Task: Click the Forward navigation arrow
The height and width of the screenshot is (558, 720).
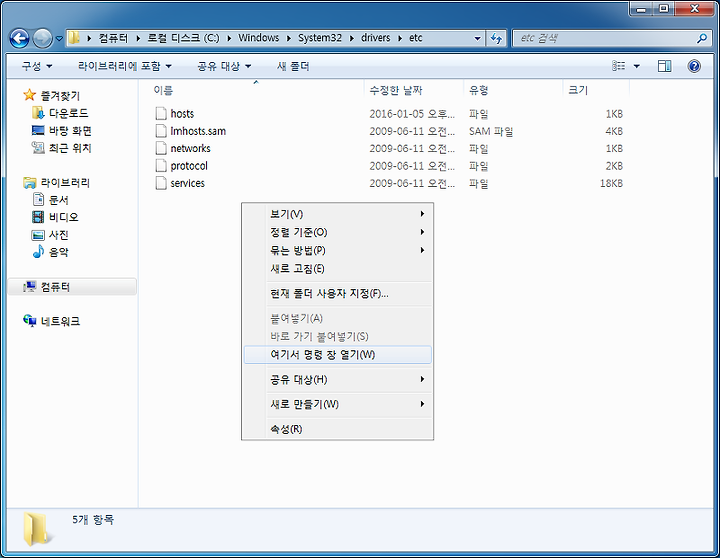Action: point(42,39)
